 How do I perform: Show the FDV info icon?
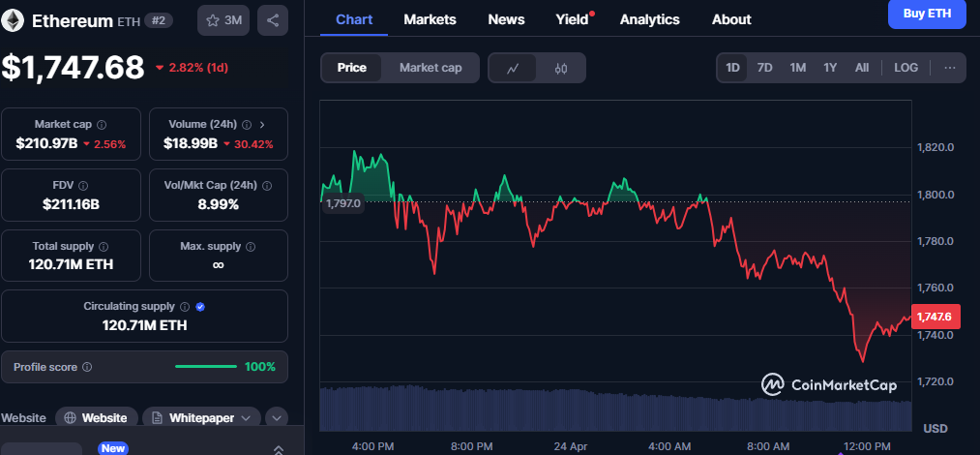(83, 186)
